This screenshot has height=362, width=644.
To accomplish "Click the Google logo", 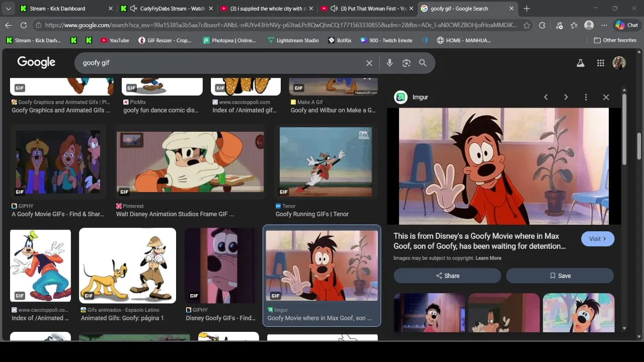I will click(x=36, y=62).
